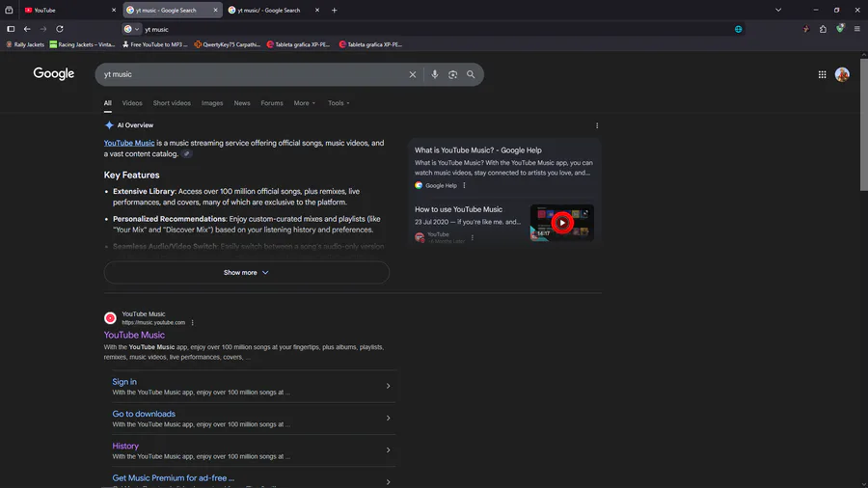
Task: Open Google apps grid
Action: [822, 74]
